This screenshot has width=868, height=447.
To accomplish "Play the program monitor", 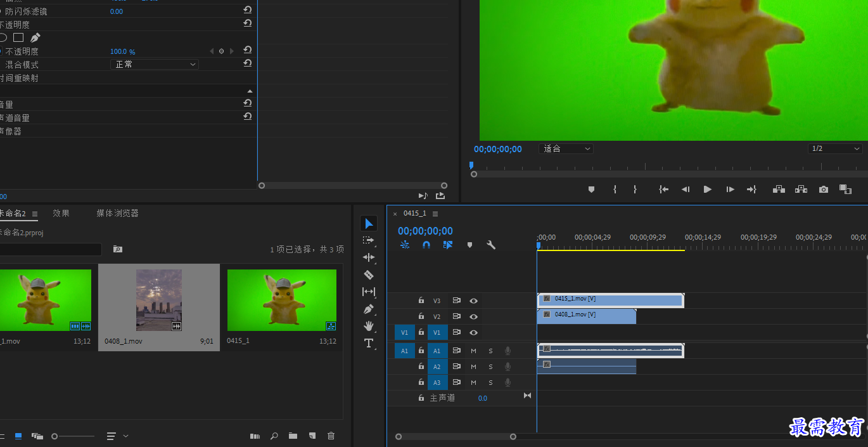I will click(x=708, y=189).
